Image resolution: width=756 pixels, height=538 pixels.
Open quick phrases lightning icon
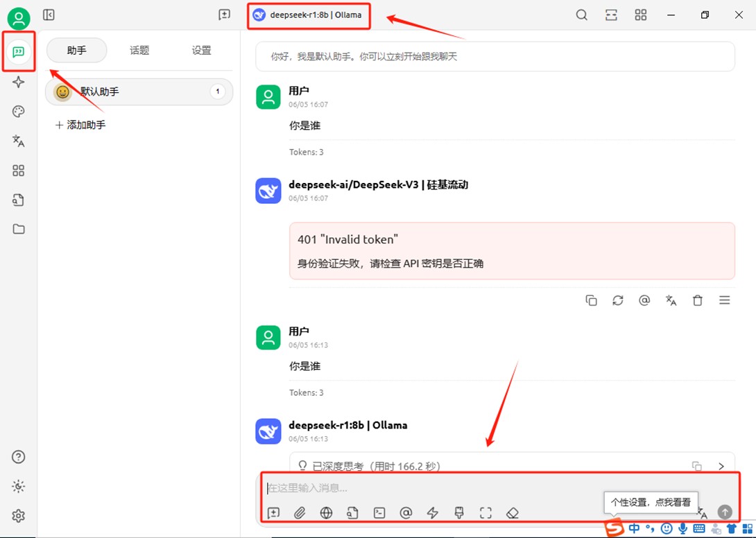[433, 512]
